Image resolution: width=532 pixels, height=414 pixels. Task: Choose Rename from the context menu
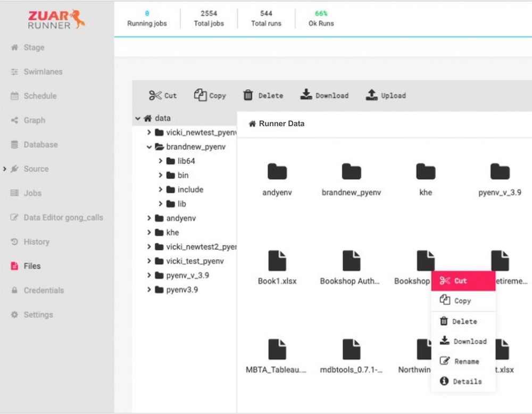(x=462, y=361)
